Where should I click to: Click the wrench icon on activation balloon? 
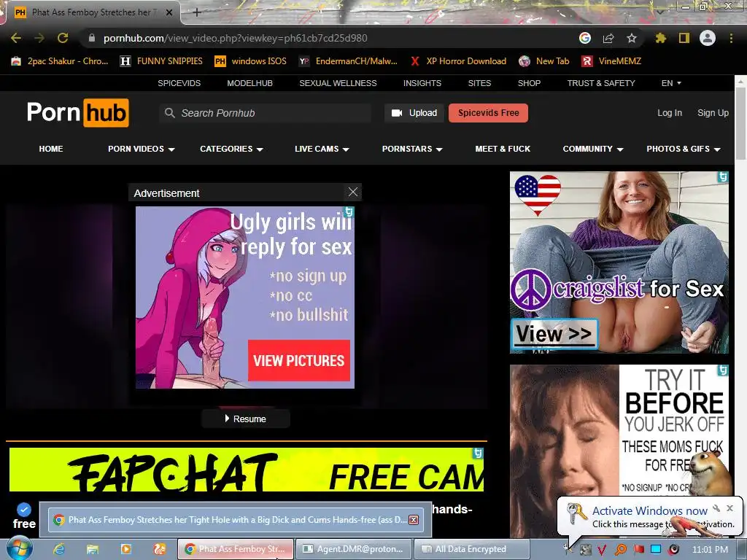716,508
